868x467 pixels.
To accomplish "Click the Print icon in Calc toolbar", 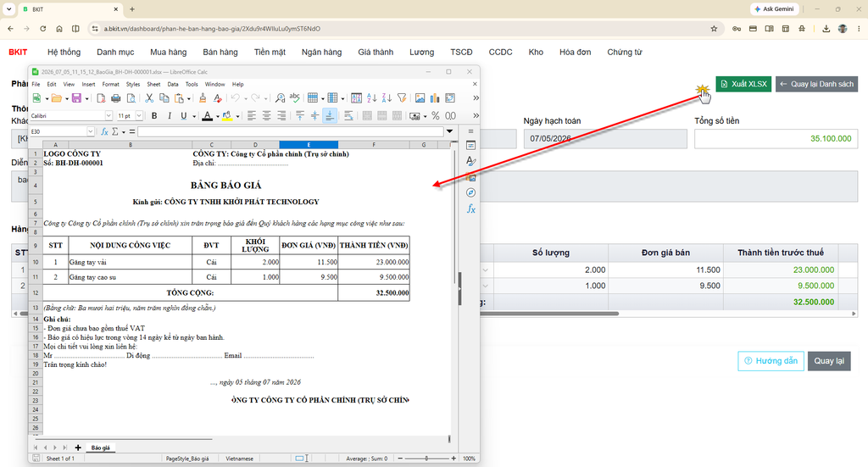I will point(115,98).
